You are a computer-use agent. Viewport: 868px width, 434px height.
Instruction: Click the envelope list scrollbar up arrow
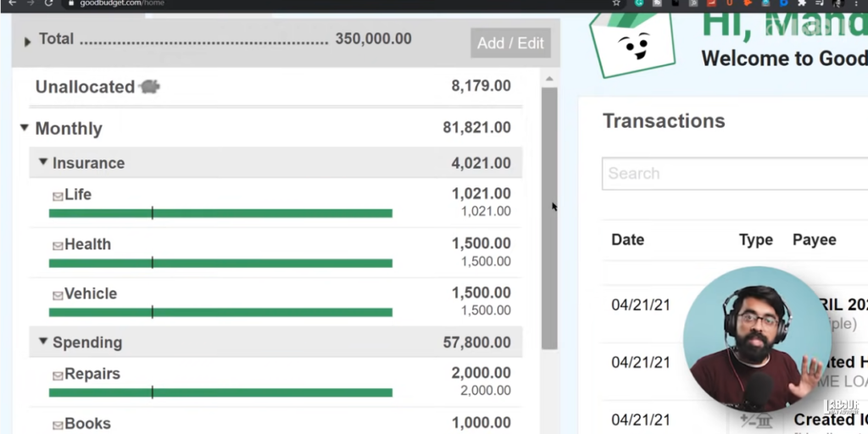tap(549, 79)
